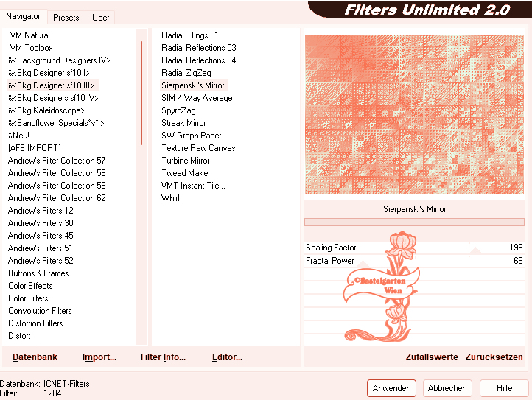The width and height of the screenshot is (532, 400).
Task: Click the Import... button
Action: [x=99, y=357]
